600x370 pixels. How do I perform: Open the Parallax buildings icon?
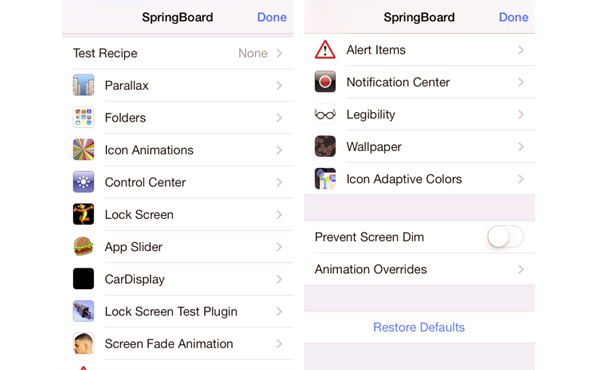(83, 85)
